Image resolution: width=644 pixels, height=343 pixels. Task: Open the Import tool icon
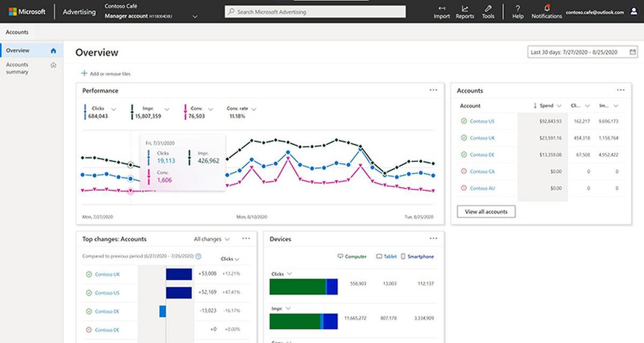(x=441, y=9)
